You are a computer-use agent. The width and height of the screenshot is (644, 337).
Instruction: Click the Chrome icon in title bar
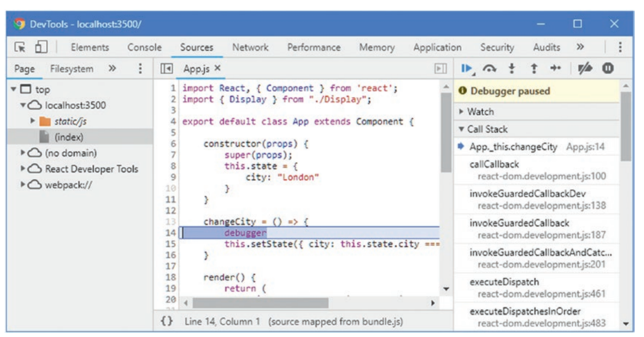click(19, 24)
